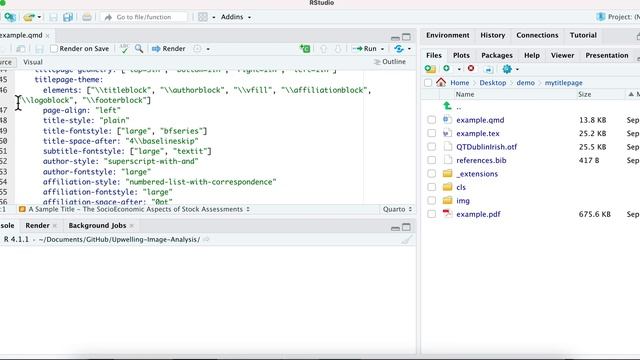Open the Addins dropdown menu
This screenshot has width=640, height=360.
click(x=236, y=17)
